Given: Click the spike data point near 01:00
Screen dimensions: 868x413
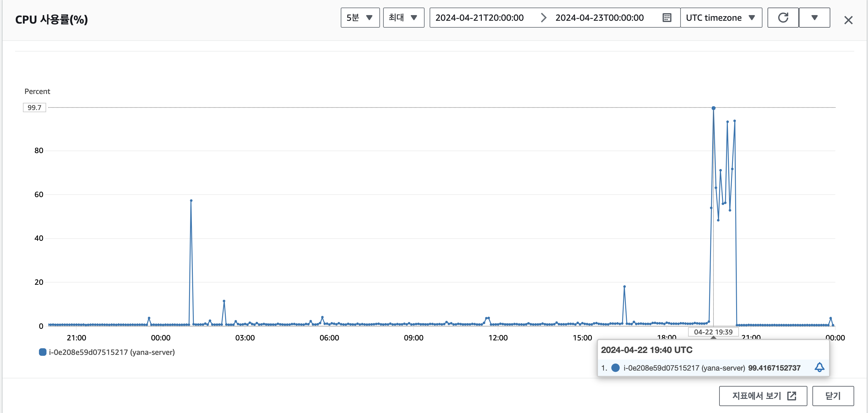Looking at the screenshot, I should click(x=191, y=201).
